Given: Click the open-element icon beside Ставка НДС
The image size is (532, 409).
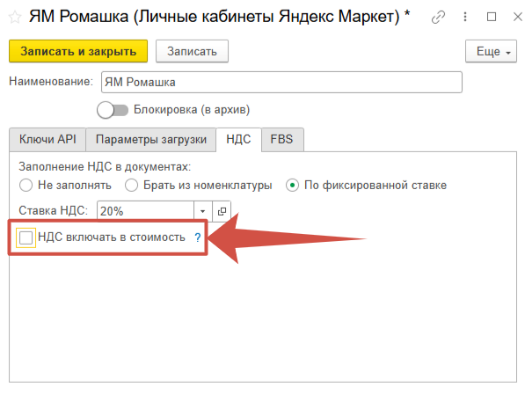Looking at the screenshot, I should (x=222, y=211).
